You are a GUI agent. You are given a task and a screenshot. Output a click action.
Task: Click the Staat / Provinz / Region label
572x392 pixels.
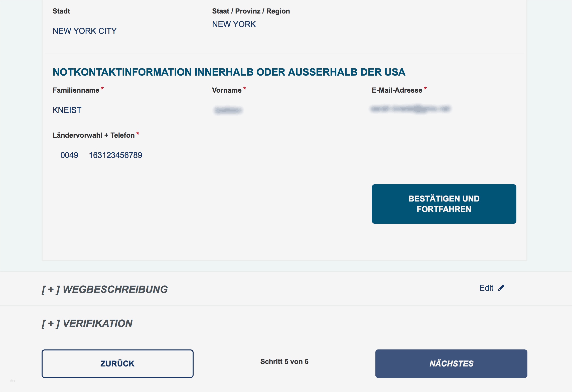(251, 11)
